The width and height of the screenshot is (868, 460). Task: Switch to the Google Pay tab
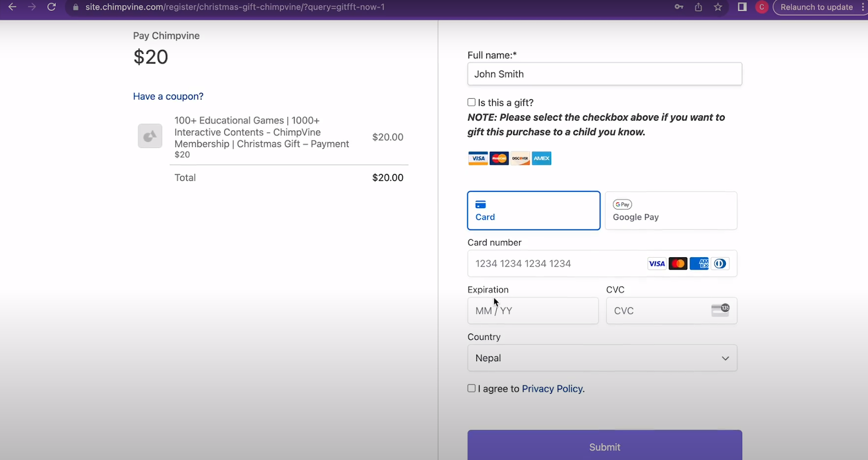pos(671,210)
